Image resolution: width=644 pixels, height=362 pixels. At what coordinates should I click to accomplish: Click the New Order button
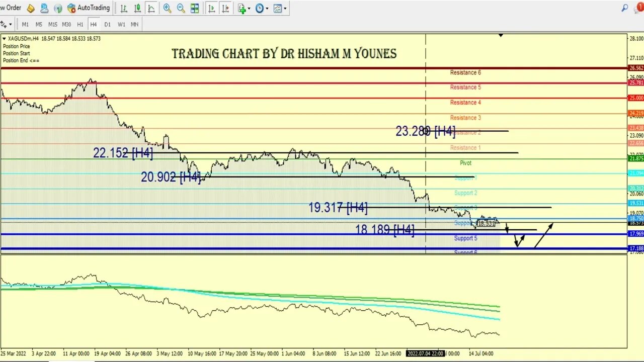pyautogui.click(x=11, y=8)
